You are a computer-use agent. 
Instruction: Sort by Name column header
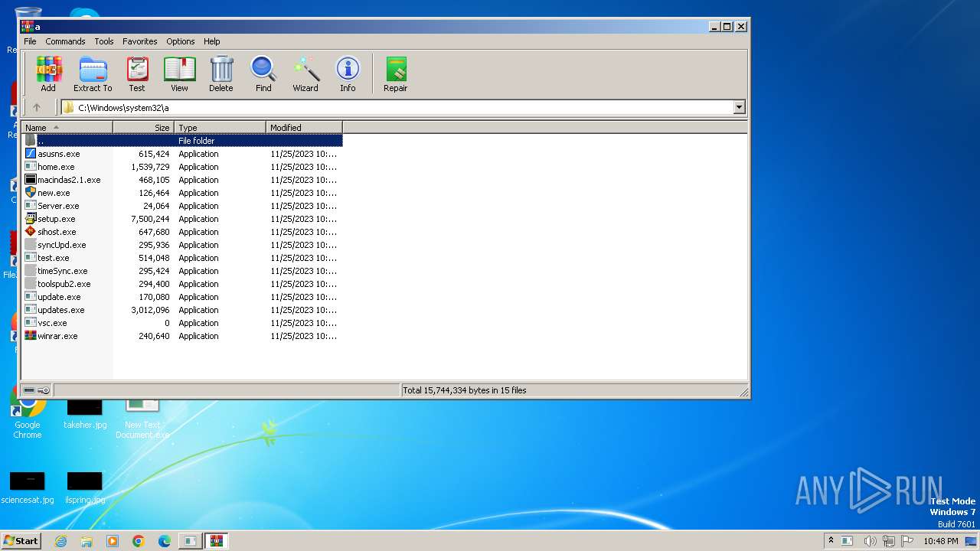[x=67, y=128]
